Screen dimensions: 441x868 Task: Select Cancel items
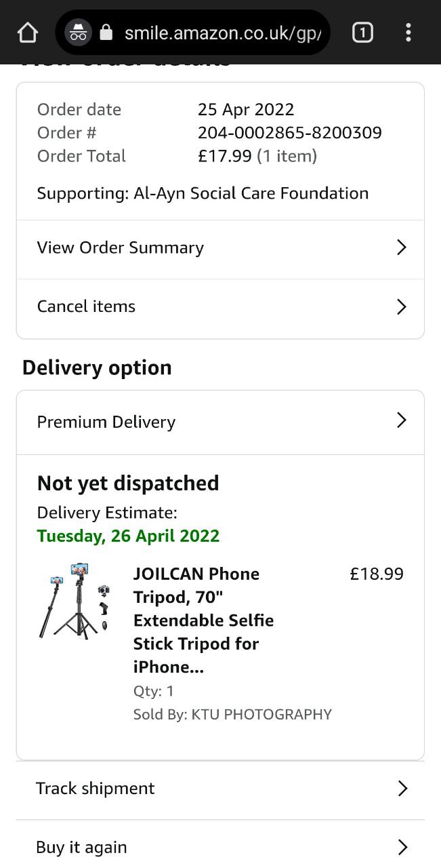87,307
